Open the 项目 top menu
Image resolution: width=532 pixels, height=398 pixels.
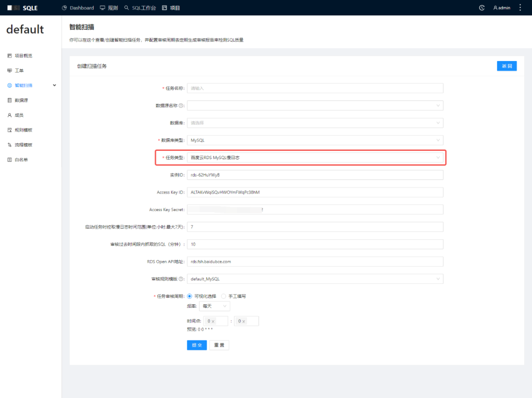pyautogui.click(x=171, y=8)
